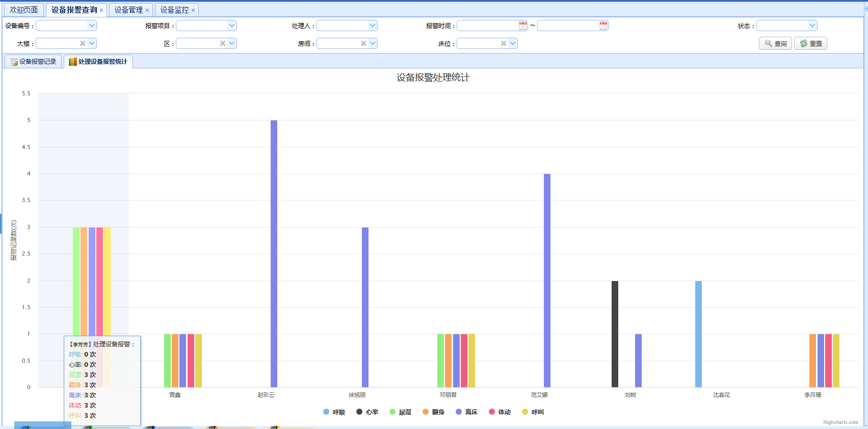This screenshot has width=868, height=429.
Task: Clear the 房间 field with X icon
Action: 363,43
